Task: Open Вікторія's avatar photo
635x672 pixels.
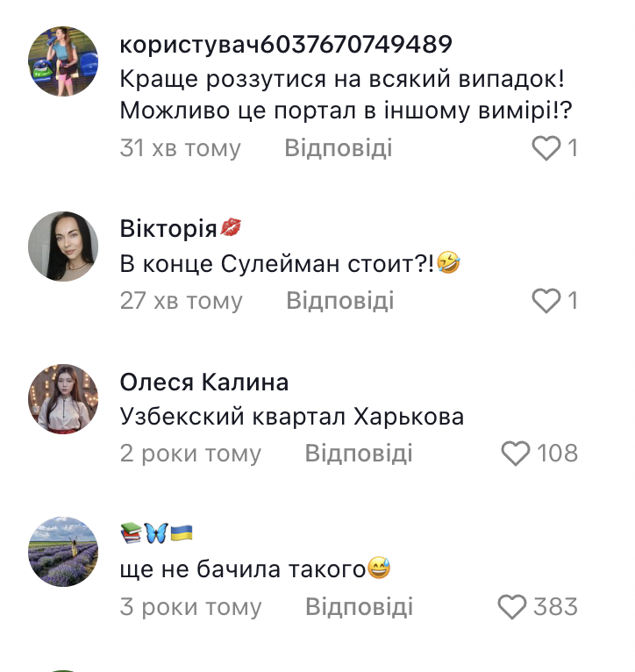Action: [x=63, y=247]
